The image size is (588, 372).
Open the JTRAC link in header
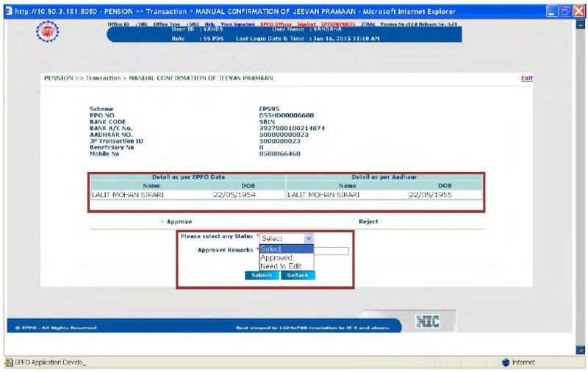click(x=368, y=24)
